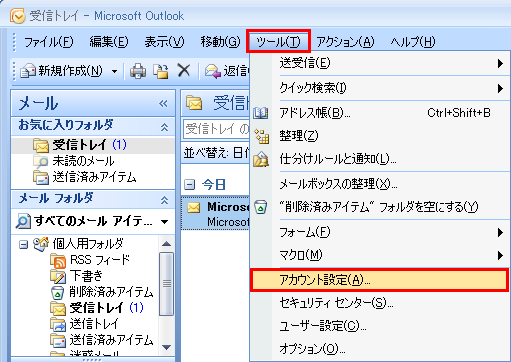Click the 並べ替え: 日付 sort header
The width and height of the screenshot is (511, 362).
click(x=216, y=153)
